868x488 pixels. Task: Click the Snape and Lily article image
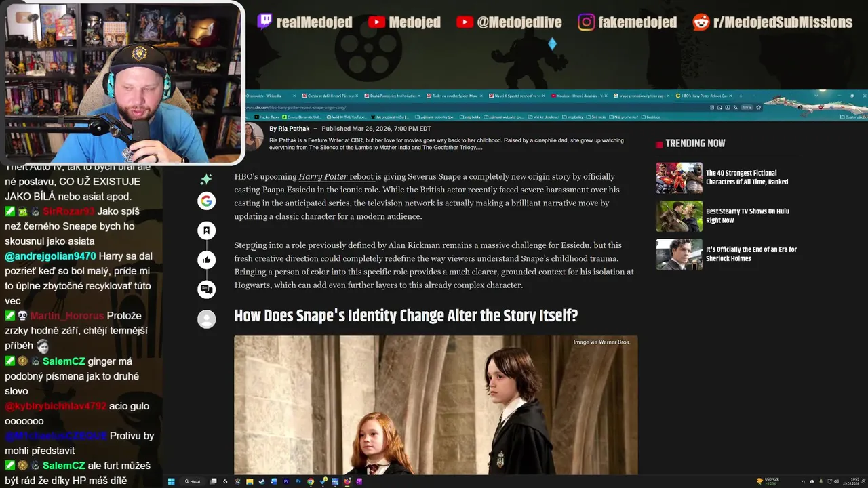pyautogui.click(x=436, y=405)
